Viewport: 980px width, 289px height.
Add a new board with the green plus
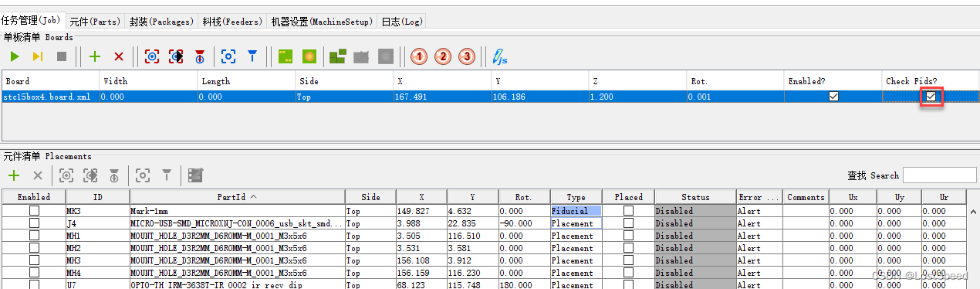95,56
